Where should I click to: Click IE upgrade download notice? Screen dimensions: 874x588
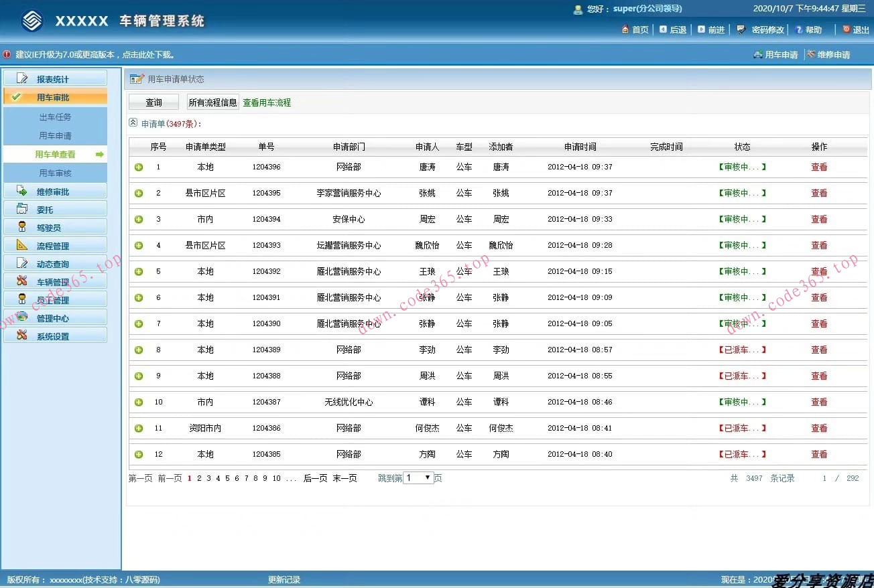pyautogui.click(x=95, y=55)
